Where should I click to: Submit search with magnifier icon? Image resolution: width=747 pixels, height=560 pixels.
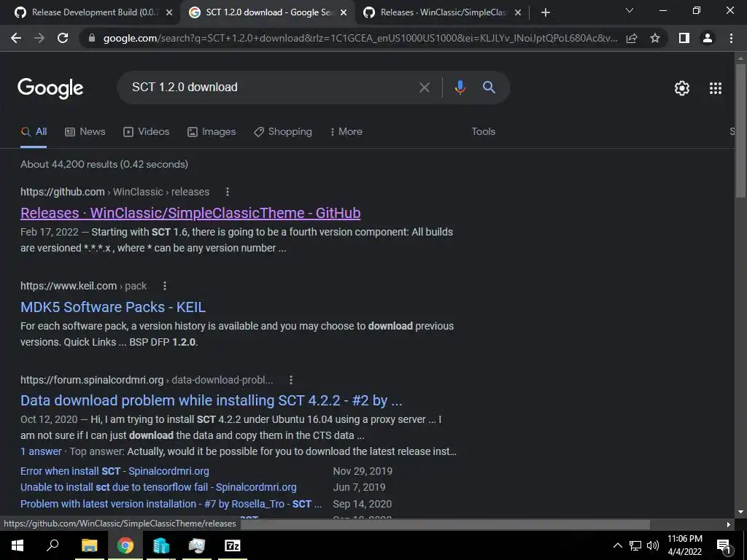(489, 87)
